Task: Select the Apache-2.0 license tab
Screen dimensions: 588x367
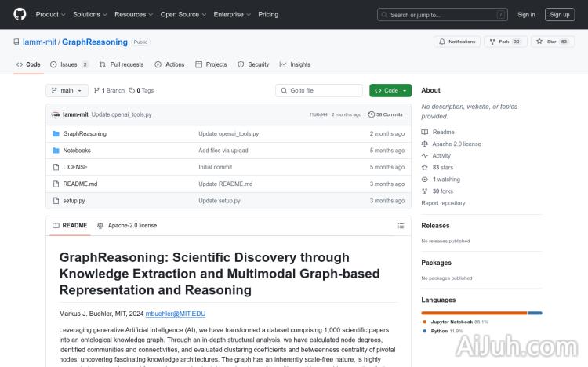Action: click(127, 226)
